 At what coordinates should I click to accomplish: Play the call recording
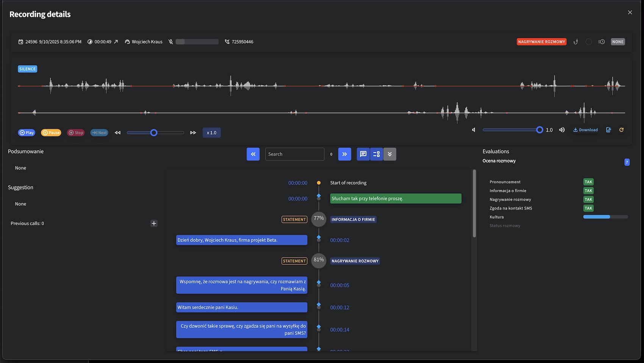(27, 133)
